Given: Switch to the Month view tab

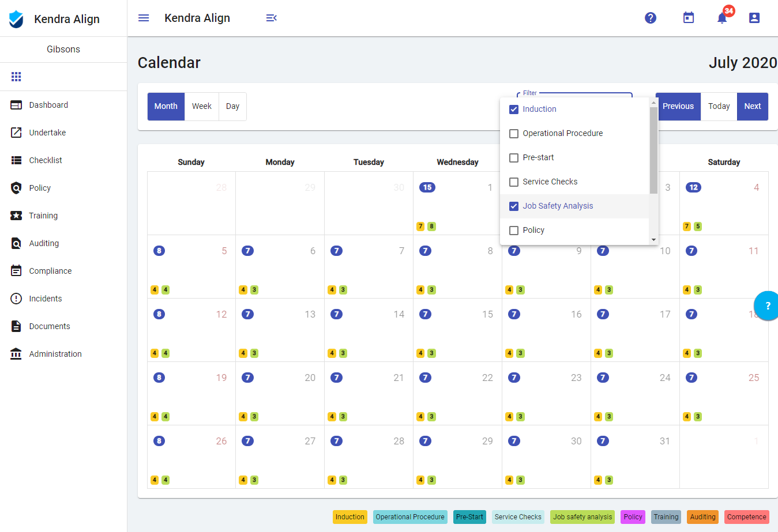Looking at the screenshot, I should pos(166,107).
